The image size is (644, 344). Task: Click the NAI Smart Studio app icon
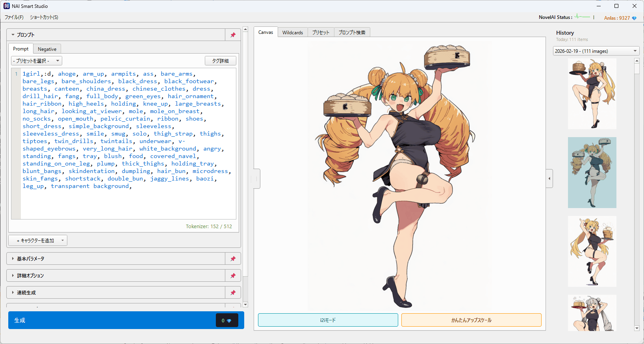click(x=7, y=6)
